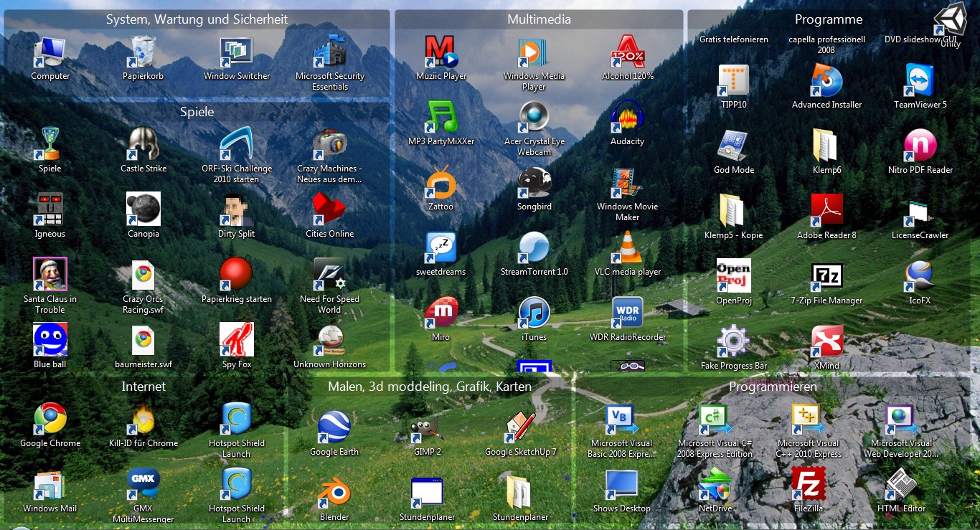Open the Klemp6 folder
Viewport: 980px width, 530px height.
click(x=827, y=143)
